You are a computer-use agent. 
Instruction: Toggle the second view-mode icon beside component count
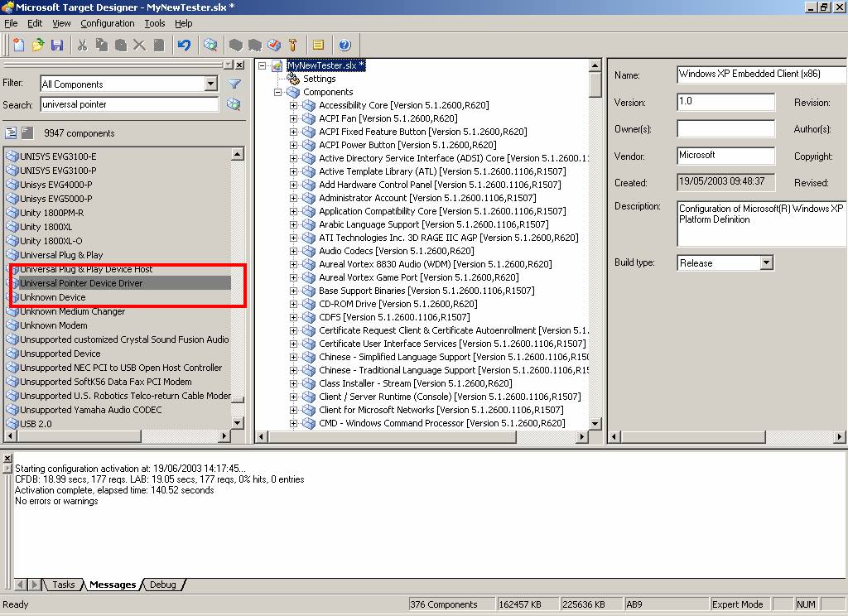tap(26, 132)
